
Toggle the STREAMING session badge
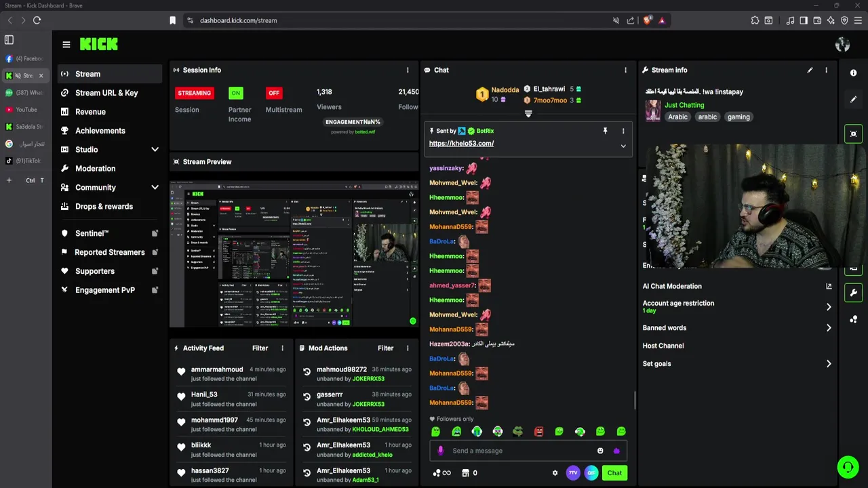point(194,93)
